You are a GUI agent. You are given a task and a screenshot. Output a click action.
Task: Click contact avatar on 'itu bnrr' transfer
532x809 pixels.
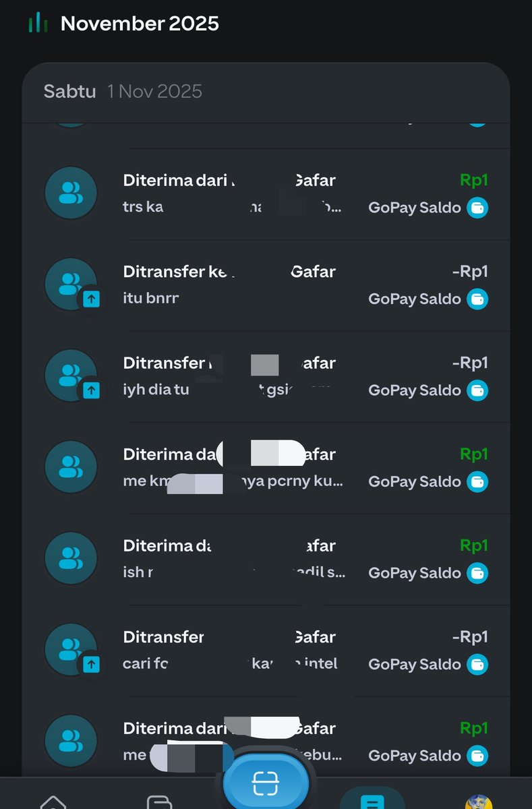(x=71, y=284)
